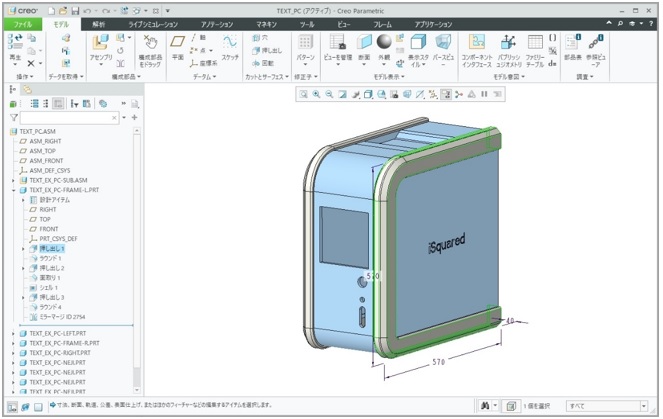Click the model tree filter input field
663x419 pixels.
[70, 118]
